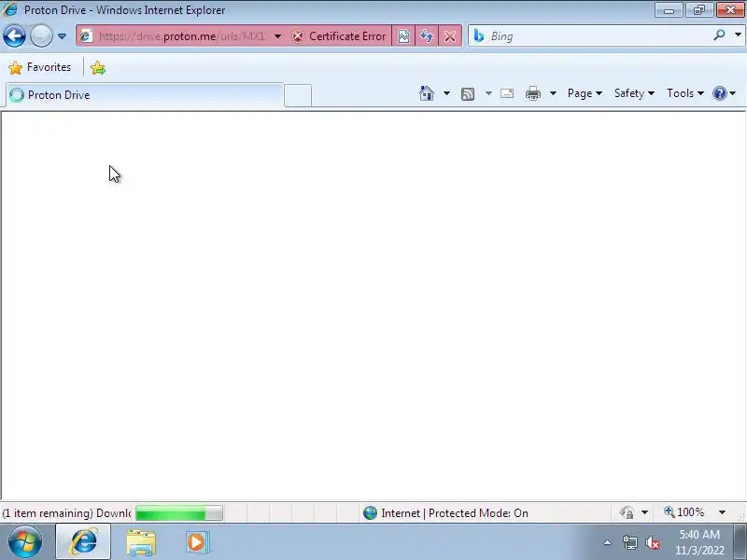Click the 100% zoom level button
Viewport: 747px width, 560px height.
click(684, 512)
